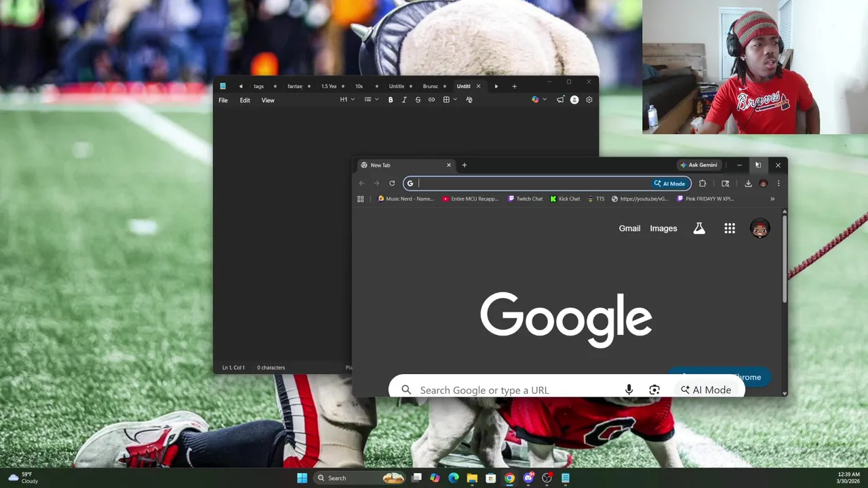868x488 pixels.
Task: Open the Edit menu in Notepad
Action: 245,100
